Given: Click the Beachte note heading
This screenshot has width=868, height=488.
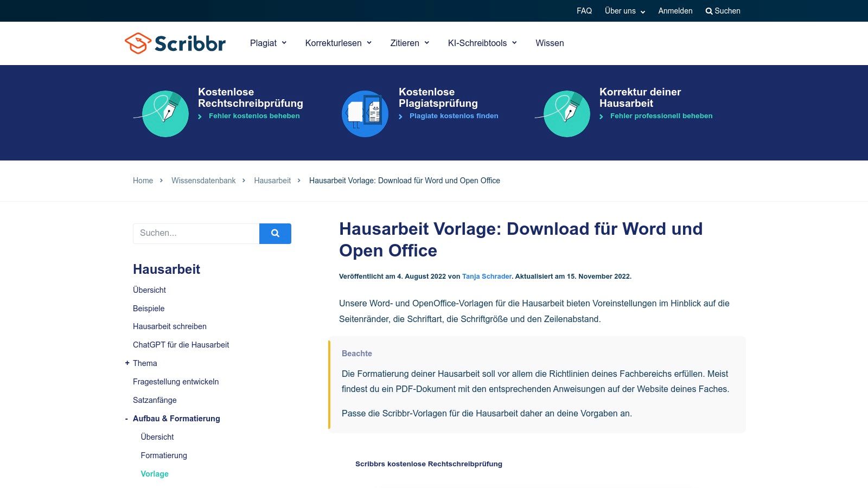Looking at the screenshot, I should coord(357,354).
